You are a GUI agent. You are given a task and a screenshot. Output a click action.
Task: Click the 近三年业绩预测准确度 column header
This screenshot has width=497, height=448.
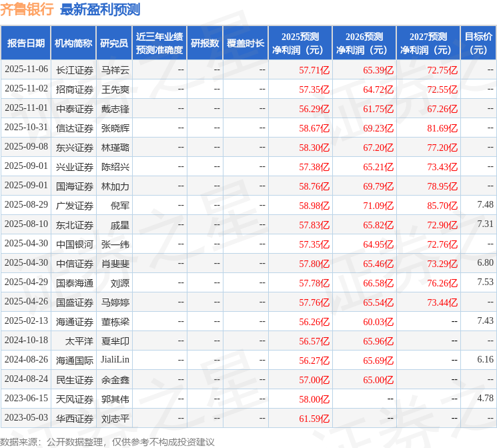click(x=159, y=43)
